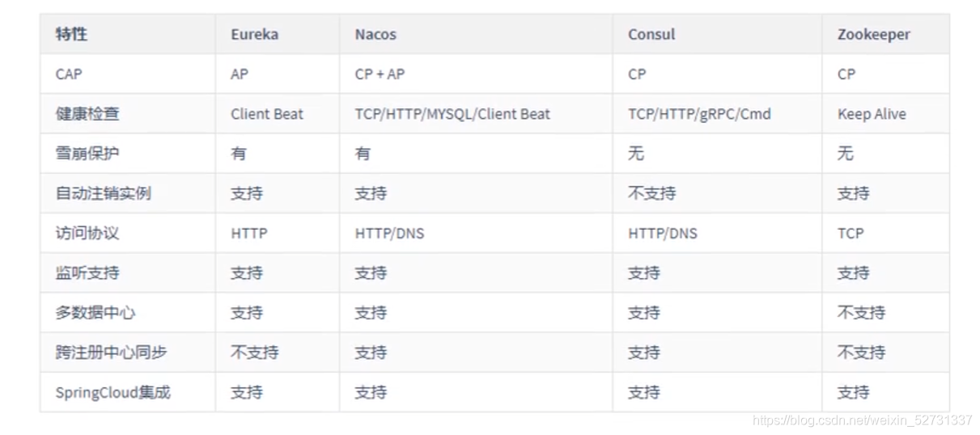Viewport: 980px width, 435px height.
Task: Select Zookeeper's 支持 in 自动注销实例 row
Action: [854, 193]
